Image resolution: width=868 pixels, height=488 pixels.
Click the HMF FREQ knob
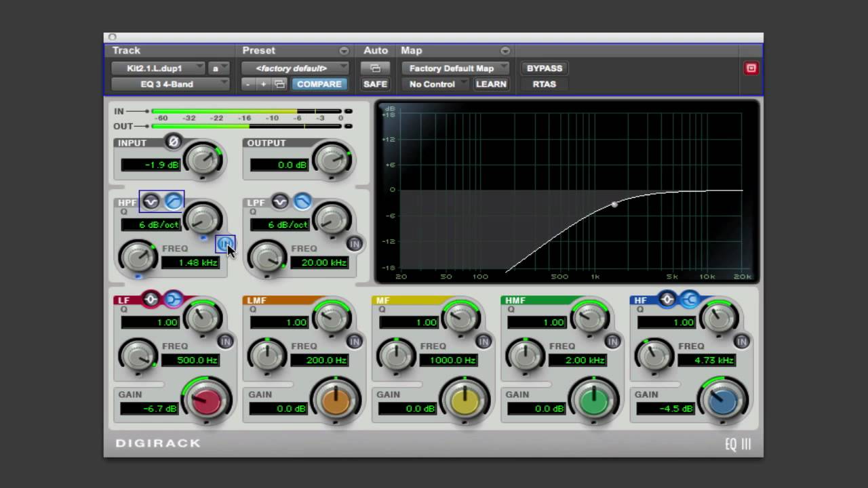(x=525, y=354)
